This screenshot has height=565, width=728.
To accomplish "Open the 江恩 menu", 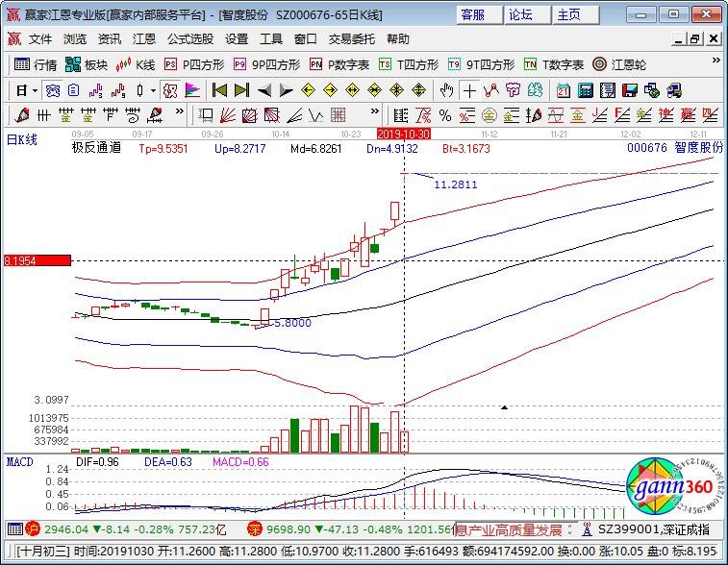I will tap(144, 39).
